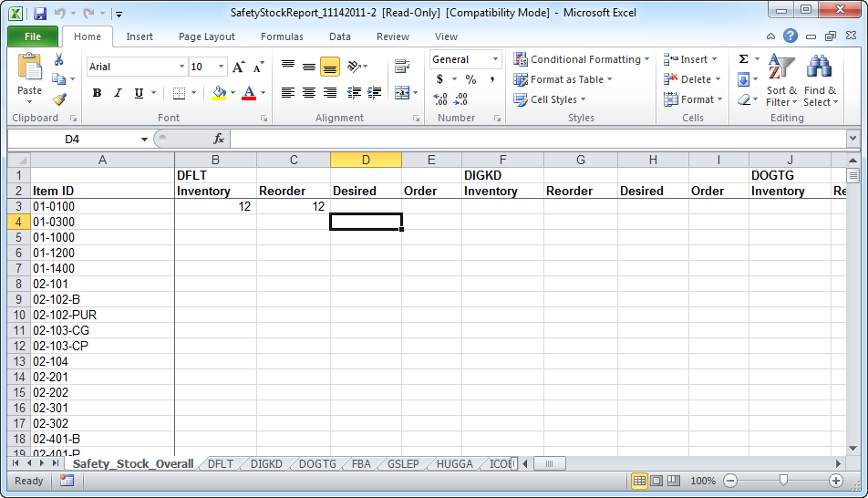
Task: Switch to Formulas ribbon tab
Action: click(x=282, y=36)
